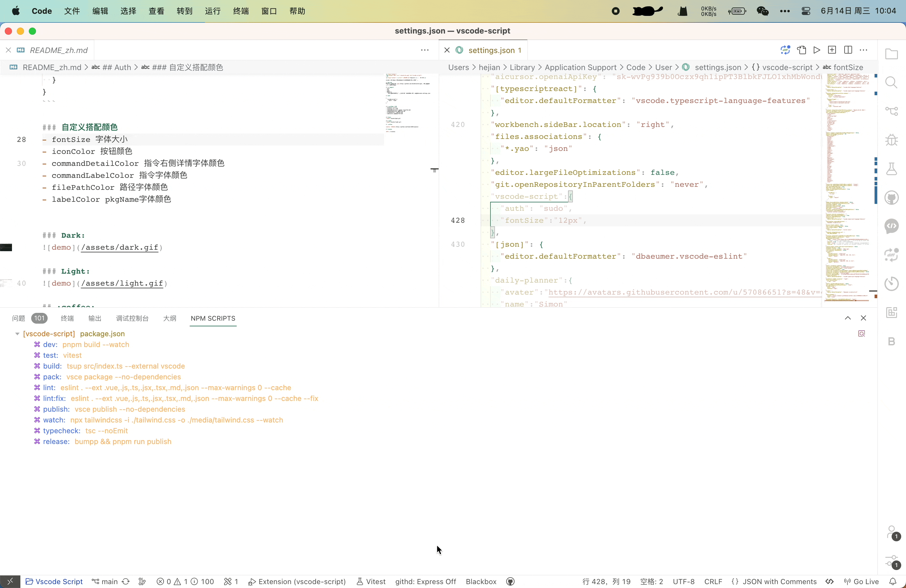Open the Explorer folder icon in activity bar
Viewport: 906px width, 588px height.
pos(892,54)
